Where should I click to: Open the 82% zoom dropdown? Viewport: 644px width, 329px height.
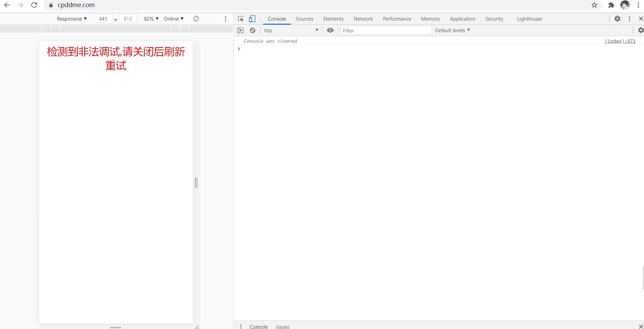(x=151, y=19)
